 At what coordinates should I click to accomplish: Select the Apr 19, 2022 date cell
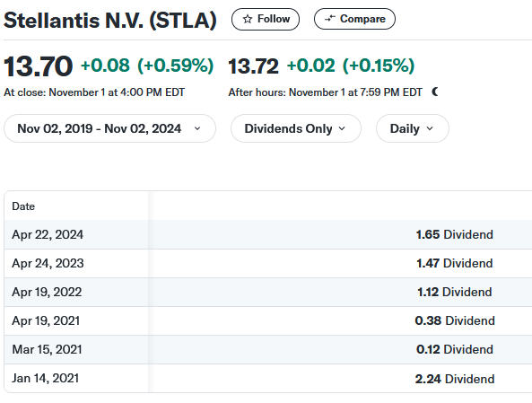click(x=47, y=292)
